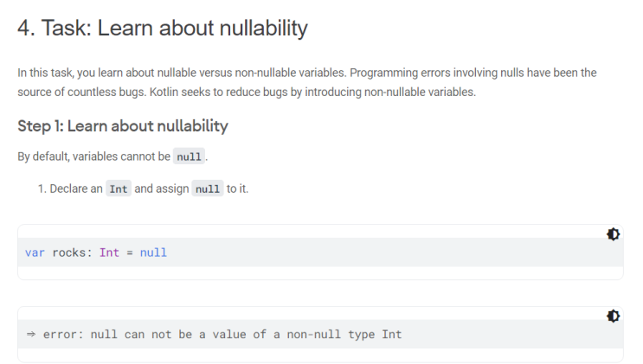Click the inline 'null' code after 'and assign'
Screen dimensions: 643x364
click(x=208, y=188)
